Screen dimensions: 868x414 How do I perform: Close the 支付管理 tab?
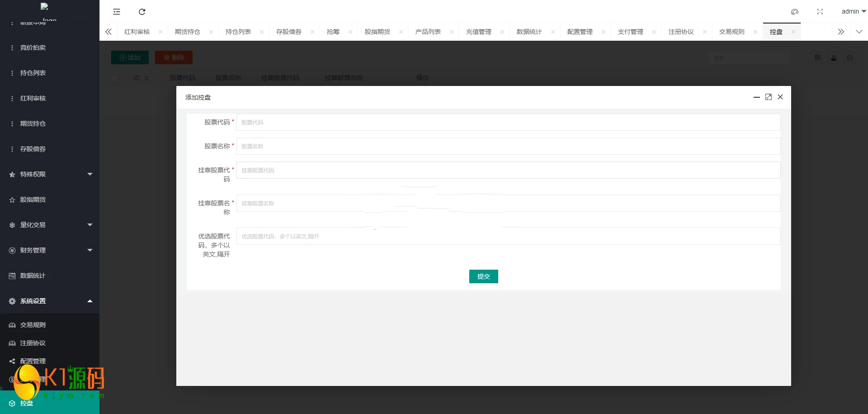(x=654, y=32)
